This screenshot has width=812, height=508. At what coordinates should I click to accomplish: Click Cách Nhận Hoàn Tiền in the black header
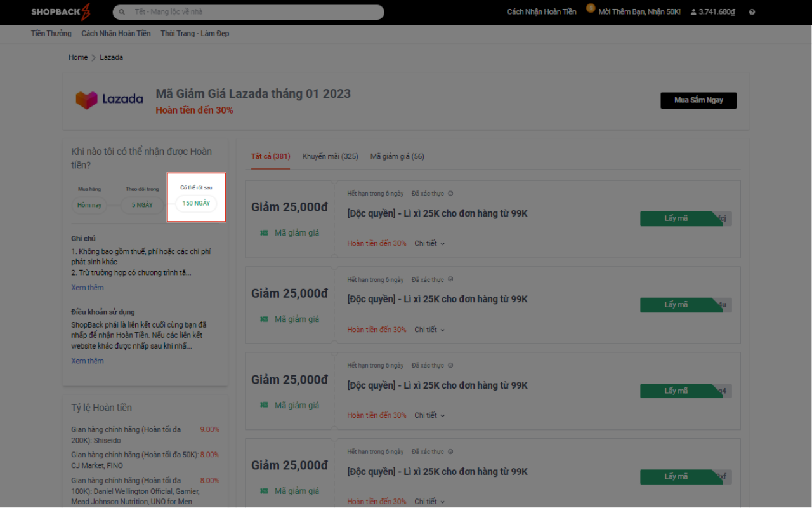point(542,12)
